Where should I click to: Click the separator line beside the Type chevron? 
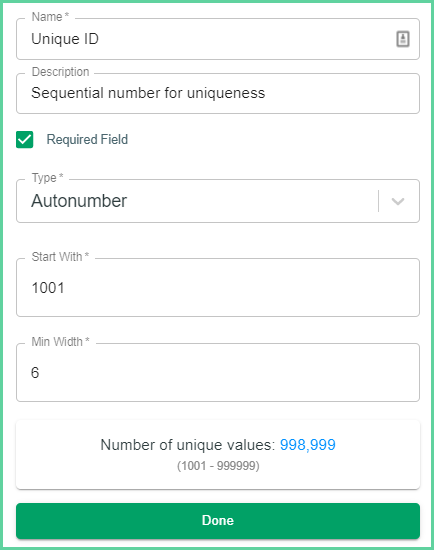(379, 201)
